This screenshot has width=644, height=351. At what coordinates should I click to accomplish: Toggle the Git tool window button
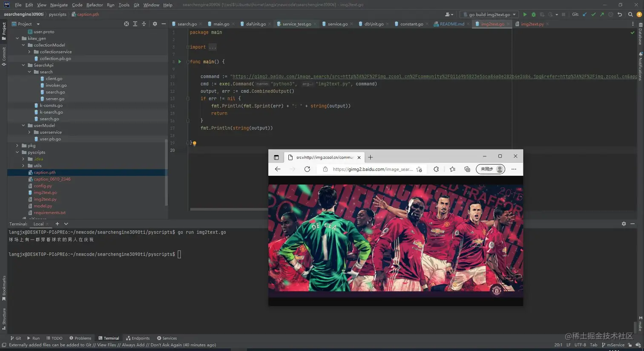[16, 338]
